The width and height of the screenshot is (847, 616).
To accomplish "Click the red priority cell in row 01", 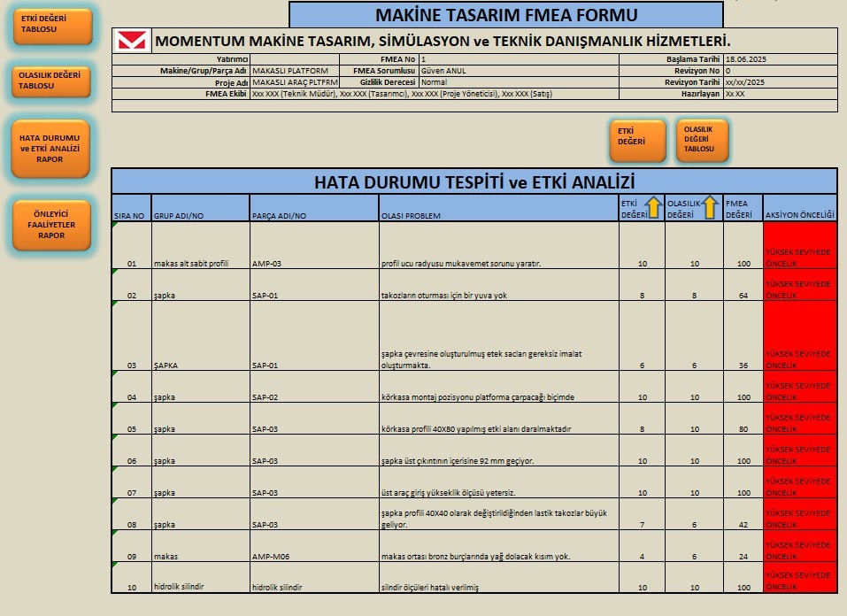I will coord(800,245).
